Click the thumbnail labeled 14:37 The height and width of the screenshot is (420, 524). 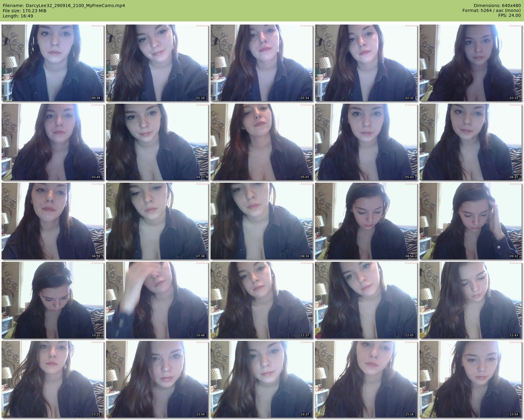pos(261,379)
